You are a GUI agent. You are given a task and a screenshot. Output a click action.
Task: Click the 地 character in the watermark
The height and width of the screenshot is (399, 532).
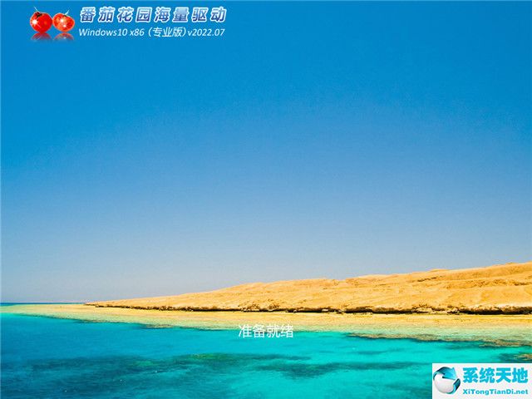pos(520,376)
